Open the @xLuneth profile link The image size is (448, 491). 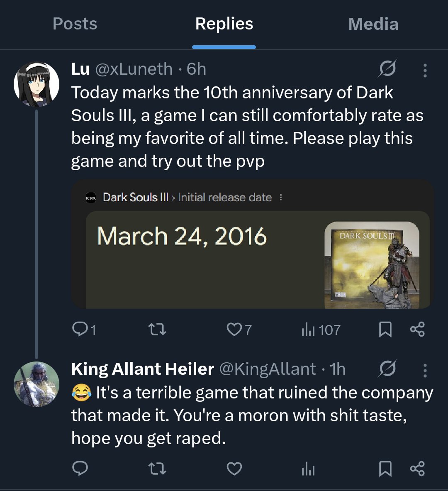click(134, 69)
